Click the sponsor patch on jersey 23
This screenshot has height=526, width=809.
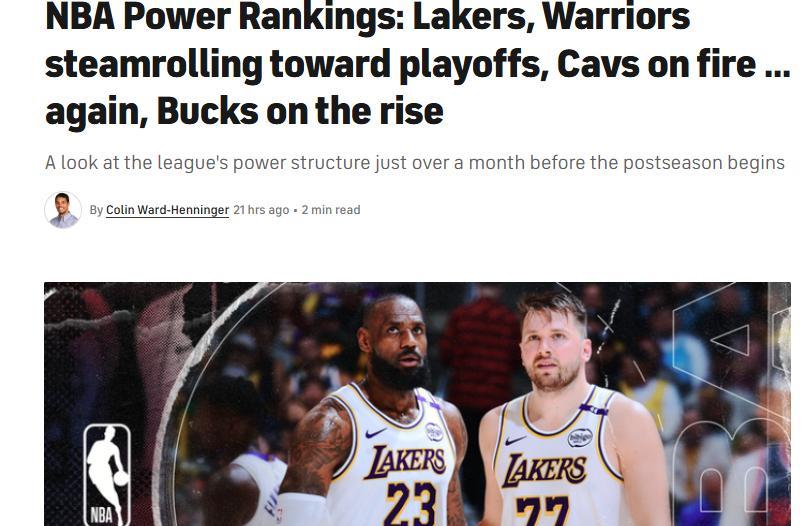point(434,432)
